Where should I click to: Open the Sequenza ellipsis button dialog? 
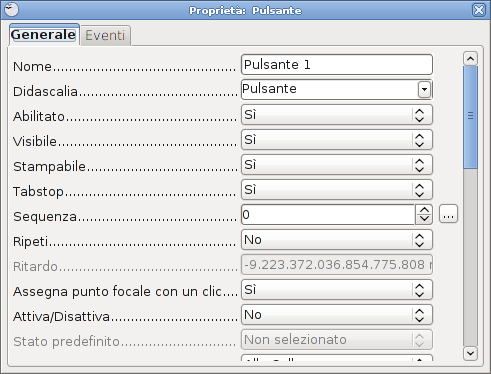click(x=448, y=214)
